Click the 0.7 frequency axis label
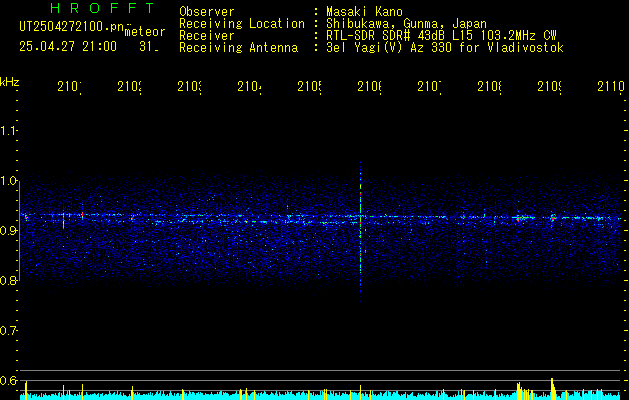The width and height of the screenshot is (629, 400). [x=8, y=331]
